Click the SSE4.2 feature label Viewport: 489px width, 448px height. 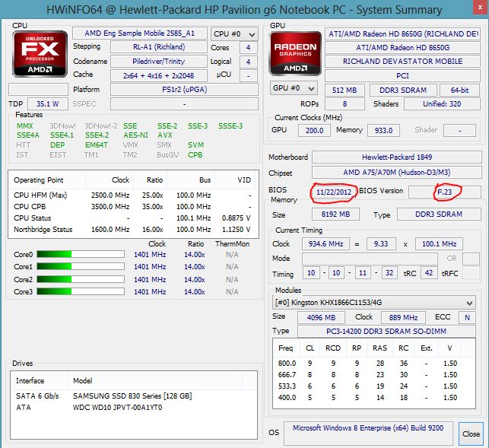[x=97, y=135]
